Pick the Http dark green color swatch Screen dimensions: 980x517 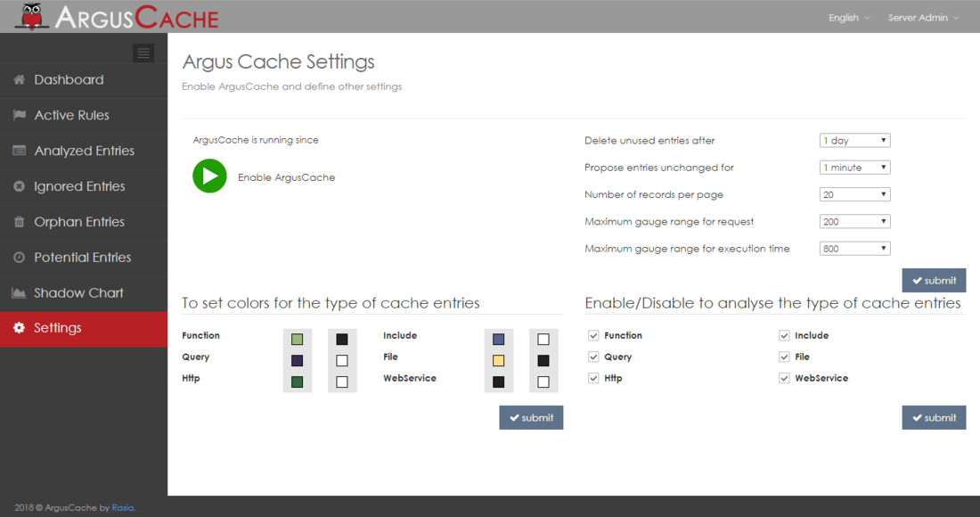[x=297, y=382]
